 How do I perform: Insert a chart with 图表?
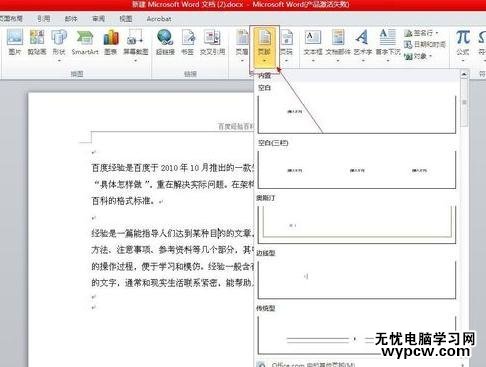111,43
